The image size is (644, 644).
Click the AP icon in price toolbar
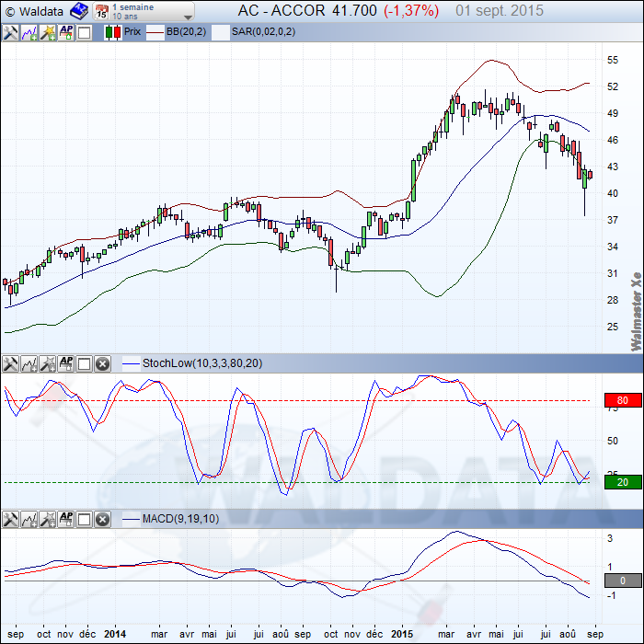65,32
